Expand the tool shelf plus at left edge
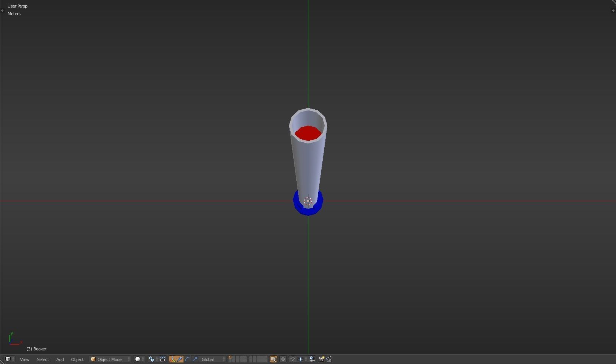 [x=2, y=11]
